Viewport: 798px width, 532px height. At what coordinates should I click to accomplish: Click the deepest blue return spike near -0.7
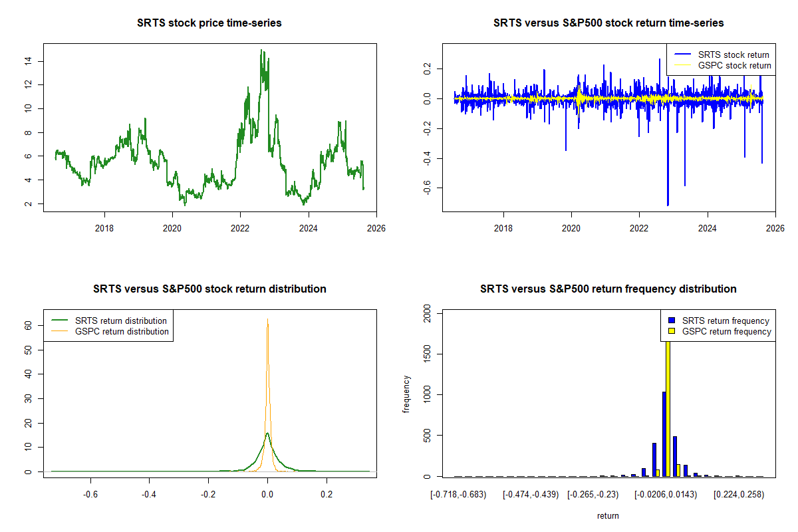[668, 203]
